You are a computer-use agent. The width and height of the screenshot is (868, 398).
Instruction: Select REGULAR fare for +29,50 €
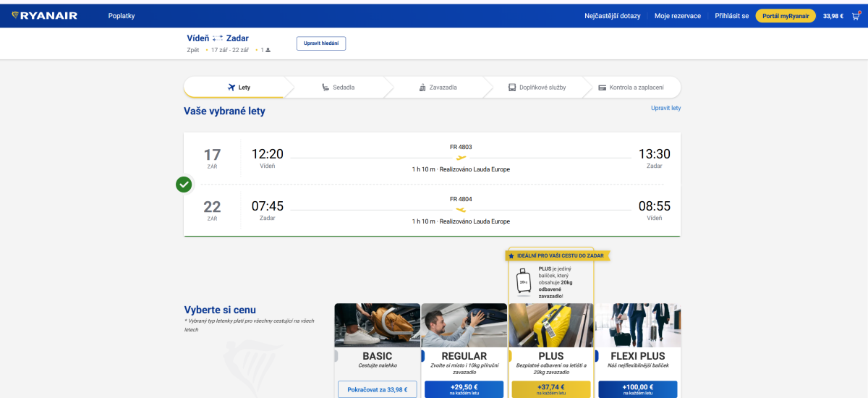[464, 389]
